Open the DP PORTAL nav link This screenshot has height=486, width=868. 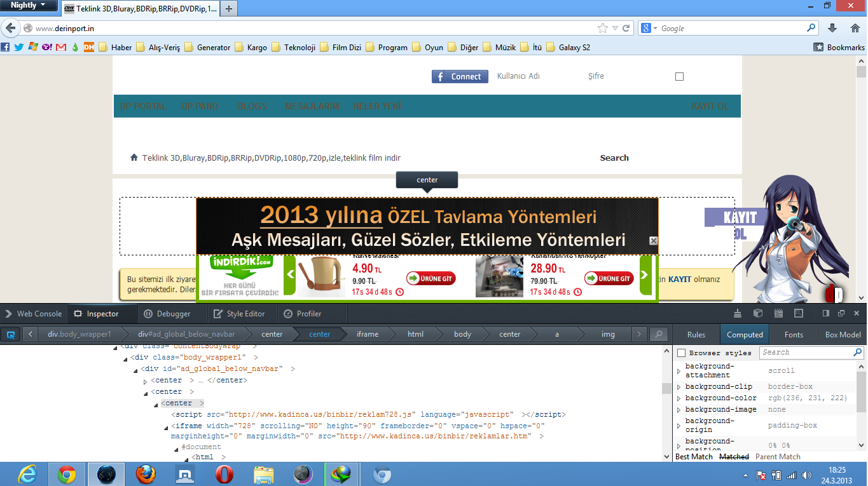(142, 106)
